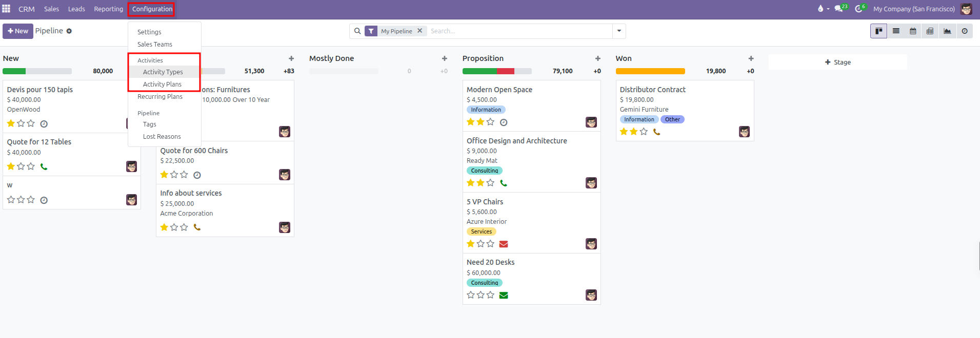
Task: Switch to List view
Action: pyautogui.click(x=896, y=31)
